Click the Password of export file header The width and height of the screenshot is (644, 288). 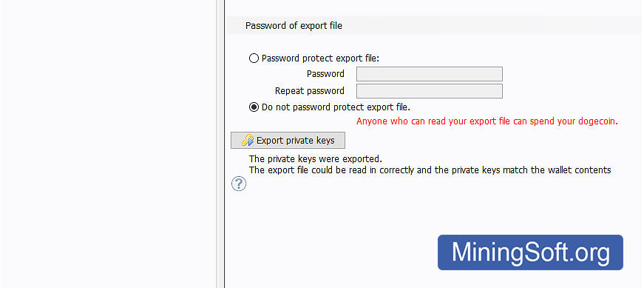pyautogui.click(x=294, y=25)
